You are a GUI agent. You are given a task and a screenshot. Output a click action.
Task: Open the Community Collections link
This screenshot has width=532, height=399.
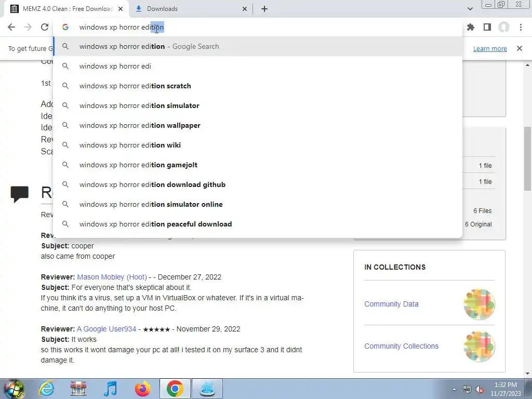(x=402, y=346)
